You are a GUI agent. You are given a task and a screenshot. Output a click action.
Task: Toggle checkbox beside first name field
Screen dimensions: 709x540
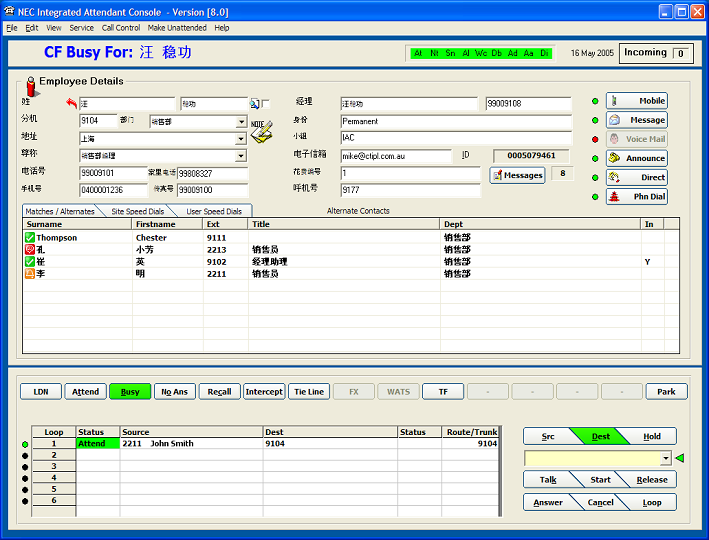click(x=265, y=104)
